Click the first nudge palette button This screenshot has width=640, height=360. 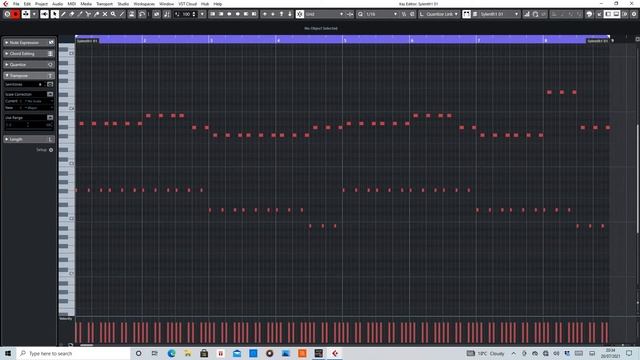pos(213,14)
